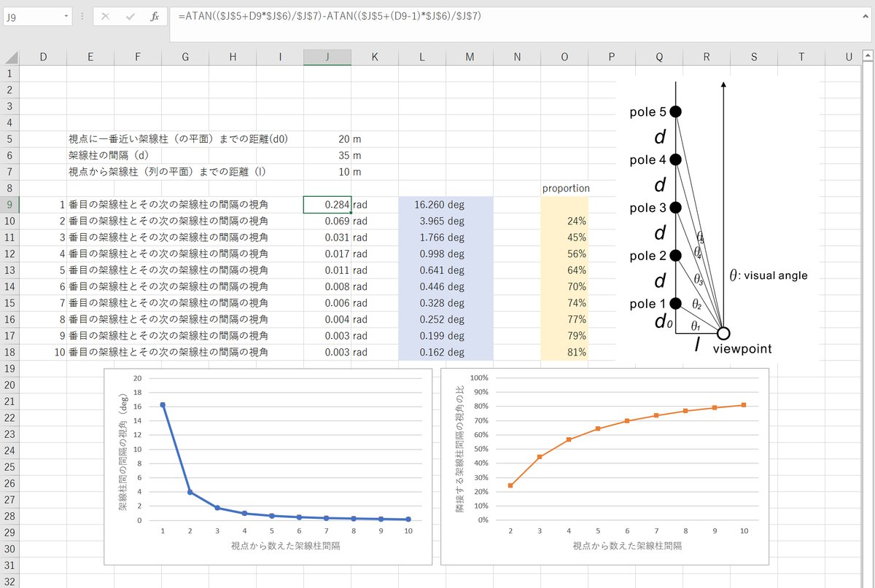
Task: Open the Name Box dropdown arrow
Action: tap(66, 16)
